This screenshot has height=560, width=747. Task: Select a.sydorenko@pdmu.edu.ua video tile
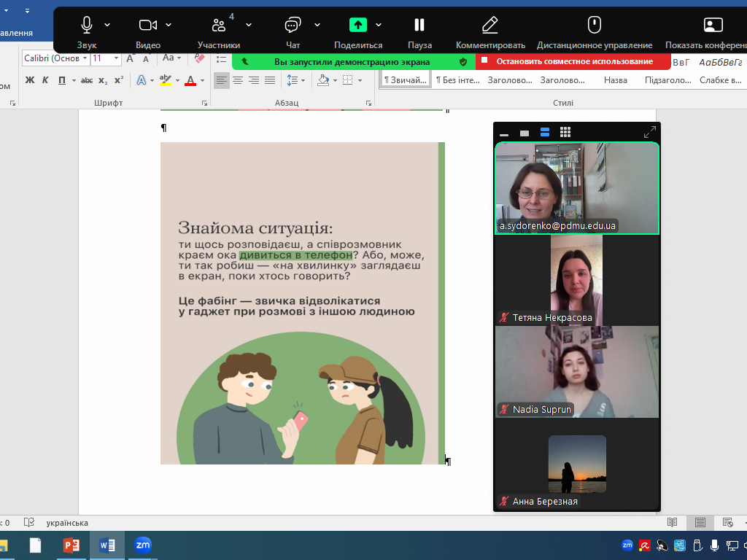[x=577, y=189]
